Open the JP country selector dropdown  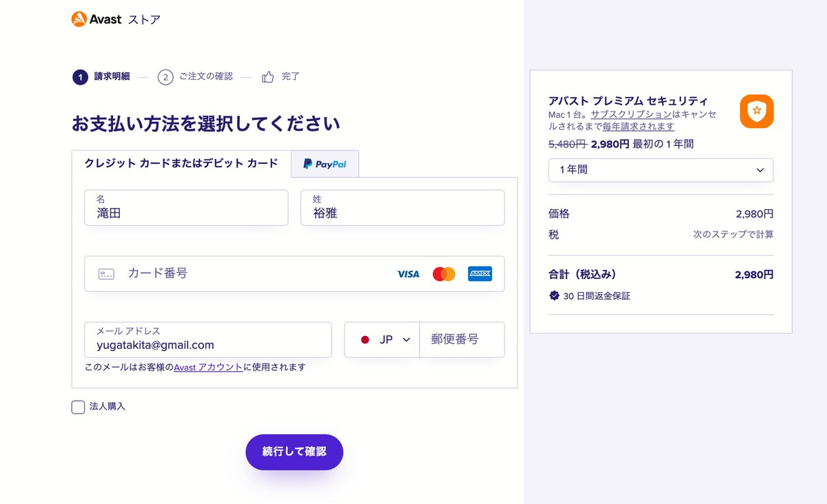coord(382,339)
